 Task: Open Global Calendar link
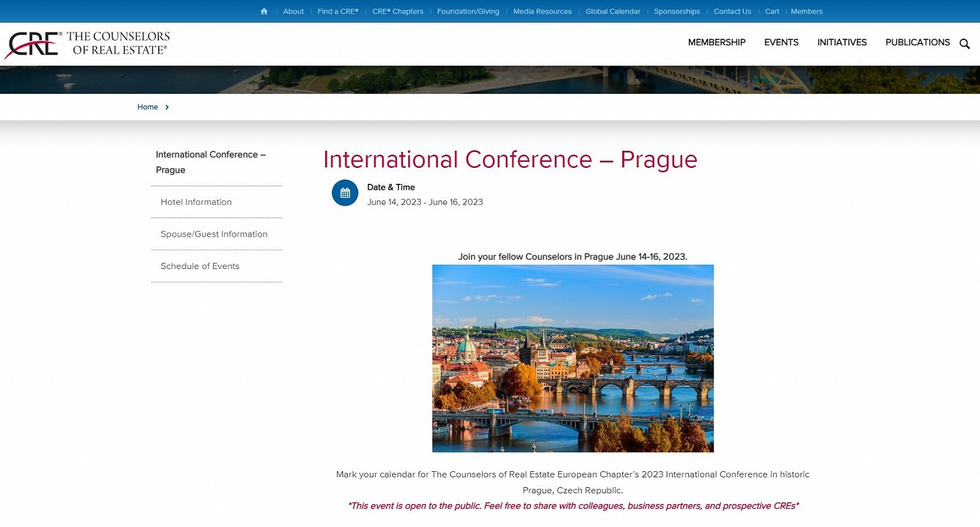[x=612, y=12]
